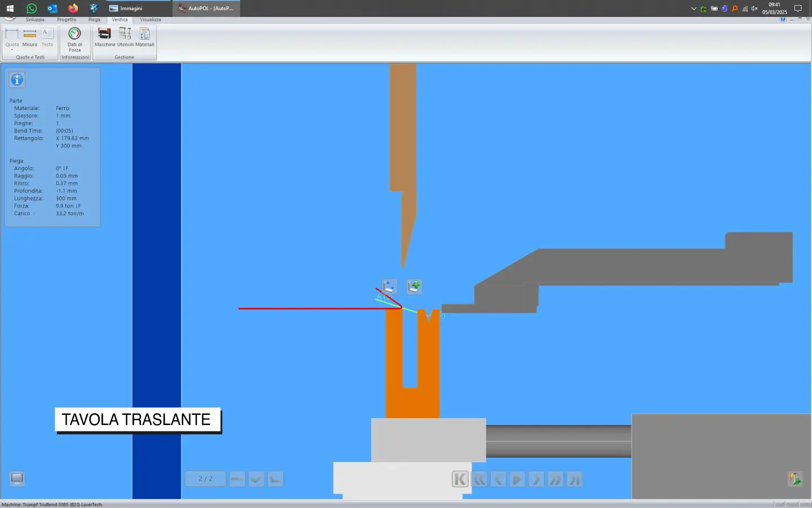
Task: Expand the Quota dropdown arrow
Action: 12,50
